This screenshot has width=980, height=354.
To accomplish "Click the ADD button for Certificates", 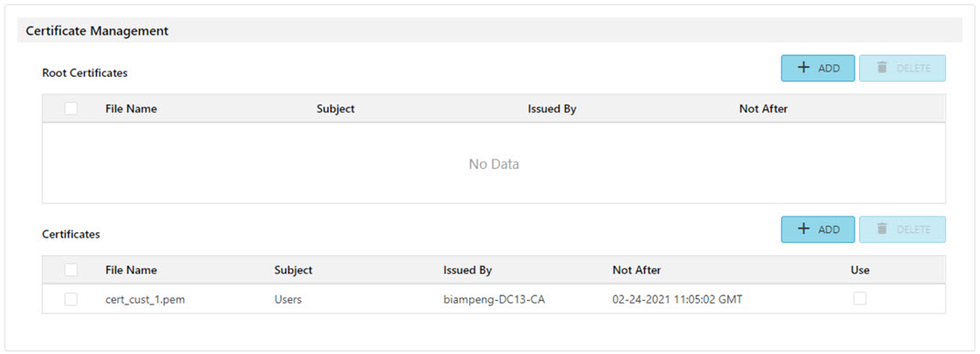I will (818, 229).
